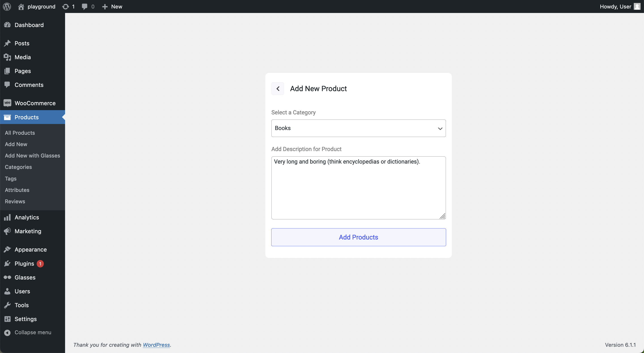This screenshot has width=644, height=353.
Task: Click the category dropdown chevron arrow
Action: click(x=440, y=129)
